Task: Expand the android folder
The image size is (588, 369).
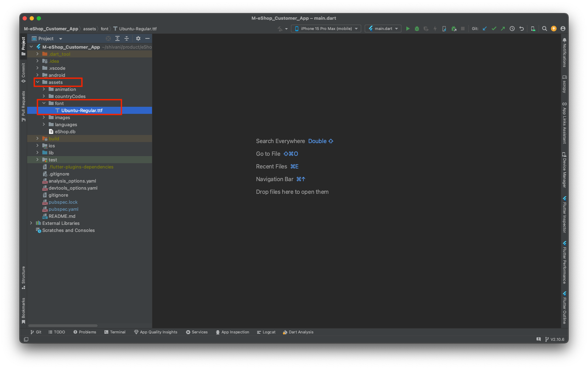Action: tap(37, 75)
